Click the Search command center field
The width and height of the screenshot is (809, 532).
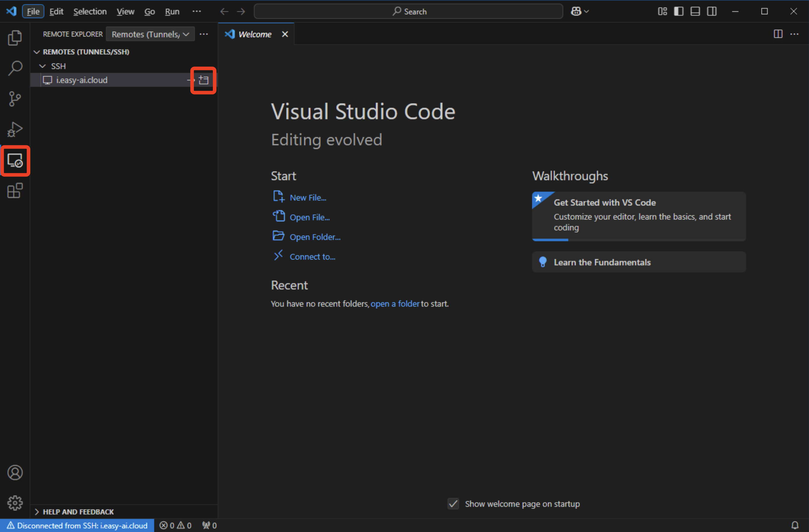tap(408, 12)
